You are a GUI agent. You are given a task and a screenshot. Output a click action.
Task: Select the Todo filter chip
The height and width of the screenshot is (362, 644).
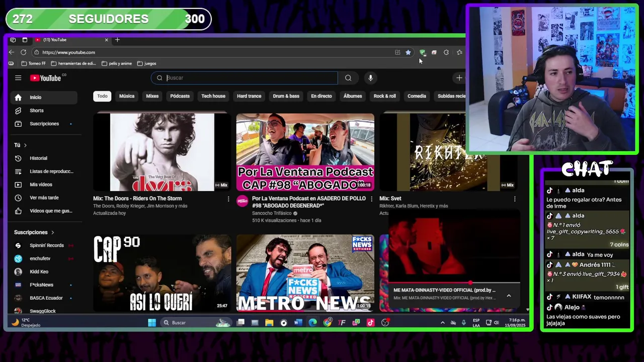point(102,96)
